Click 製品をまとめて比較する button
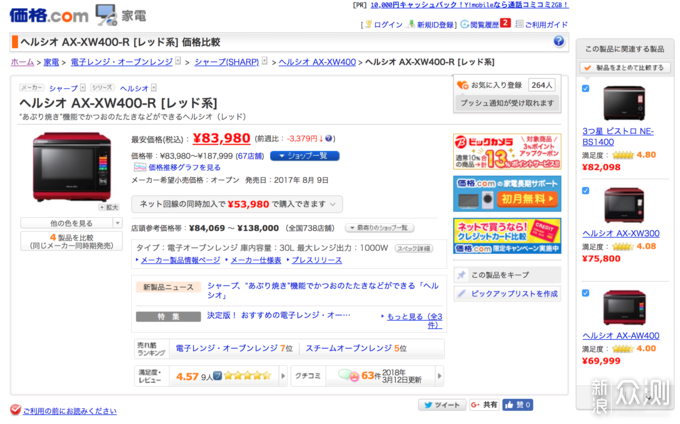The height and width of the screenshot is (424, 680). (x=625, y=68)
